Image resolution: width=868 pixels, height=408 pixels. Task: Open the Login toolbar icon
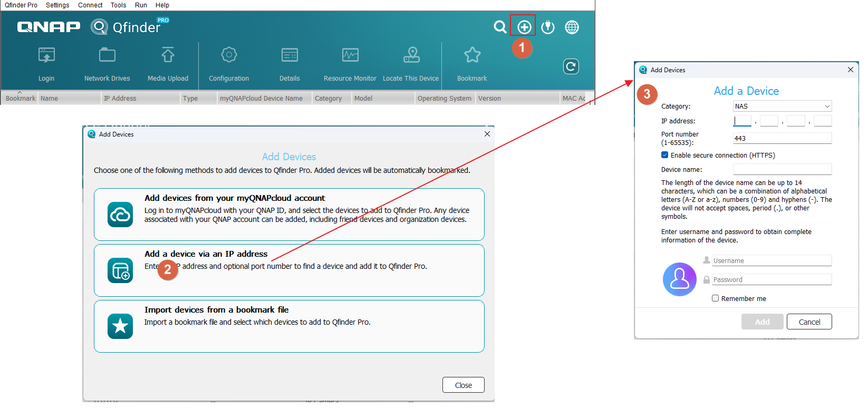coord(46,55)
